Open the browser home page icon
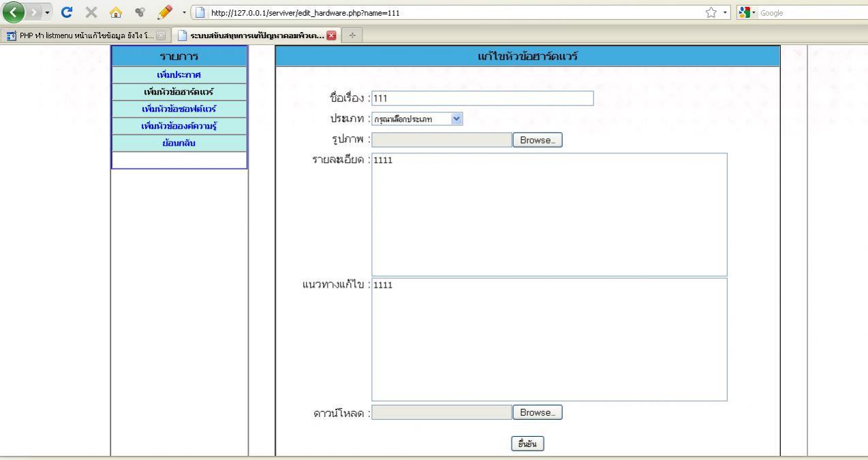The image size is (868, 460). click(116, 13)
